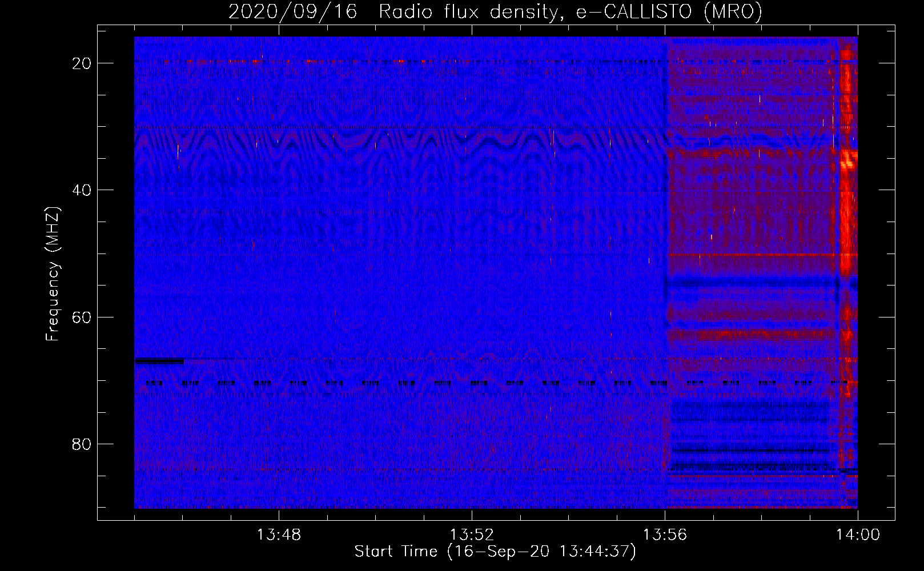The width and height of the screenshot is (924, 571).
Task: Click the 'Start Time (16-Sep-20 13:44:37)' label
Action: (495, 552)
